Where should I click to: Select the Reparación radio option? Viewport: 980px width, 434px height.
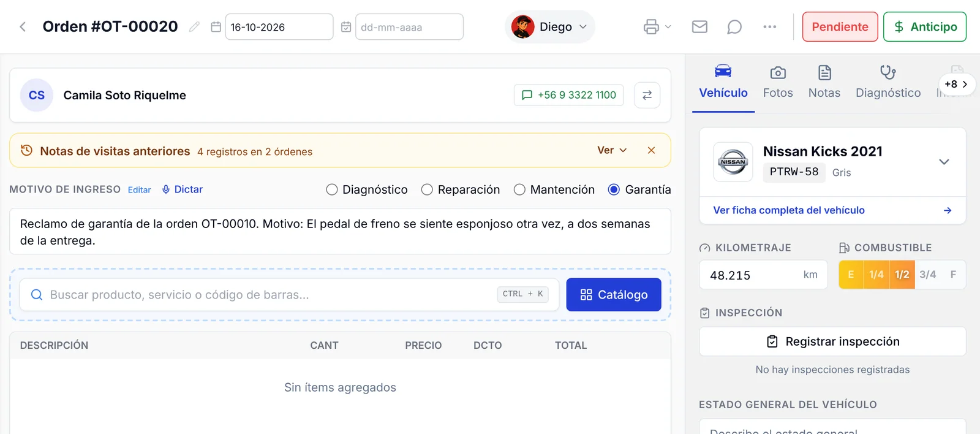click(x=427, y=189)
